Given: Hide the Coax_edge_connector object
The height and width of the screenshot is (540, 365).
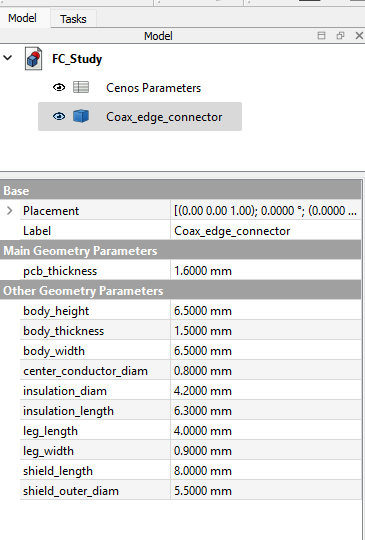Looking at the screenshot, I should [x=59, y=116].
